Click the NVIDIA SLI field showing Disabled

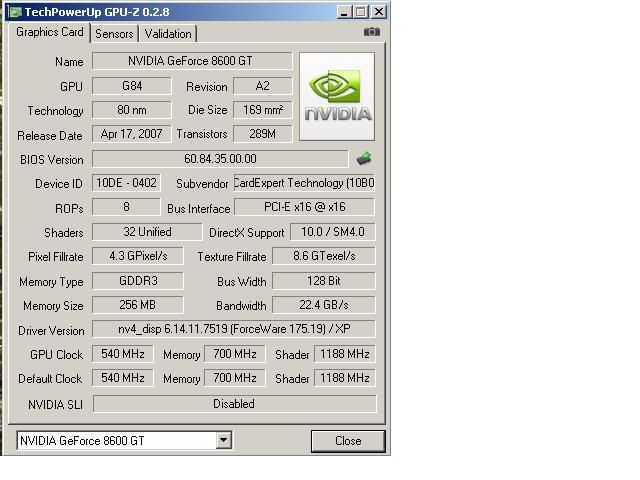[x=234, y=404]
